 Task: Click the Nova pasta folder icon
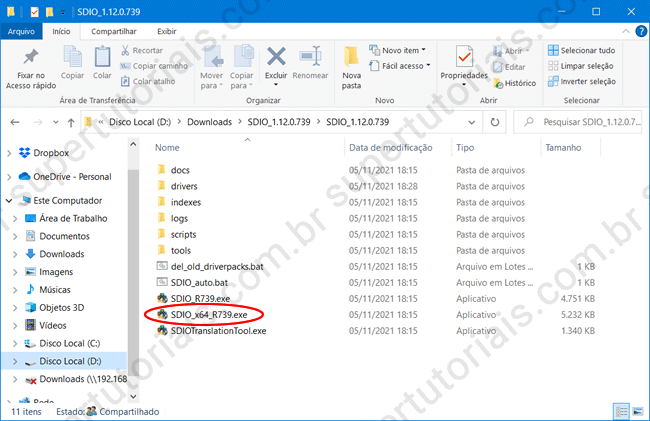point(352,57)
